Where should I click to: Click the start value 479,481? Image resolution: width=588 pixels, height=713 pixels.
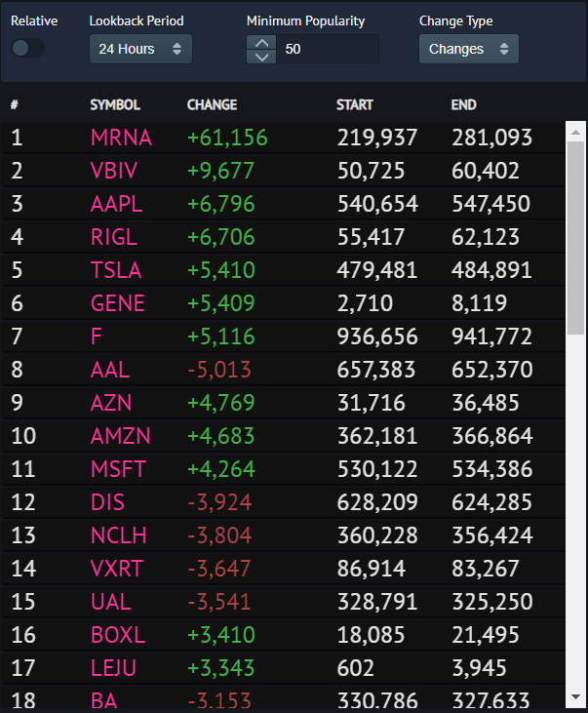(x=377, y=270)
